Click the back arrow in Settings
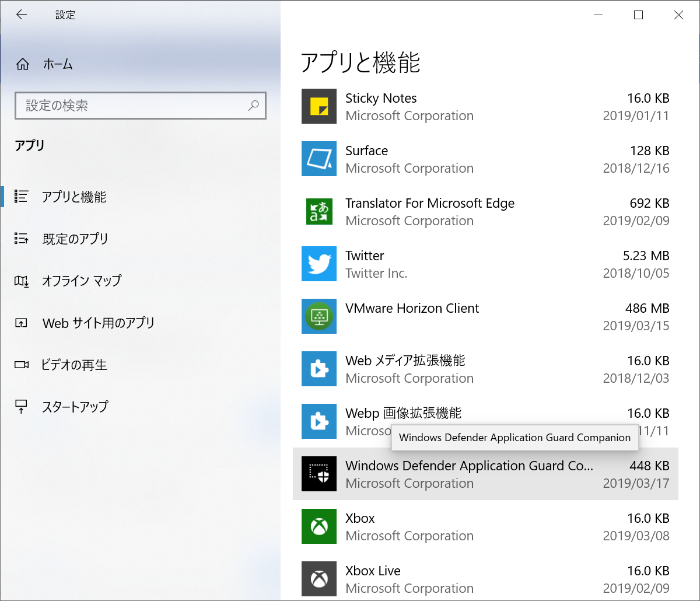Screen dimensions: 700x601 tap(22, 15)
